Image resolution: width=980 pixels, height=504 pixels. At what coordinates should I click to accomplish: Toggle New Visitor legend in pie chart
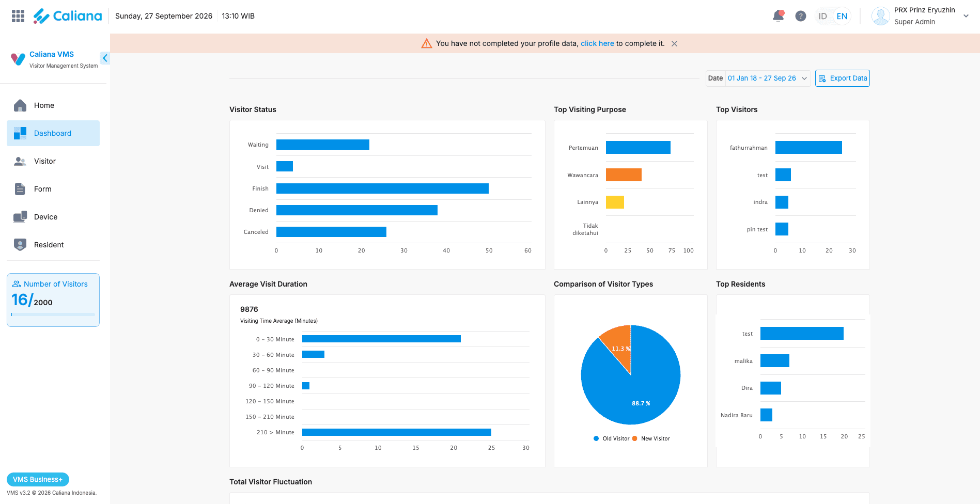point(651,438)
